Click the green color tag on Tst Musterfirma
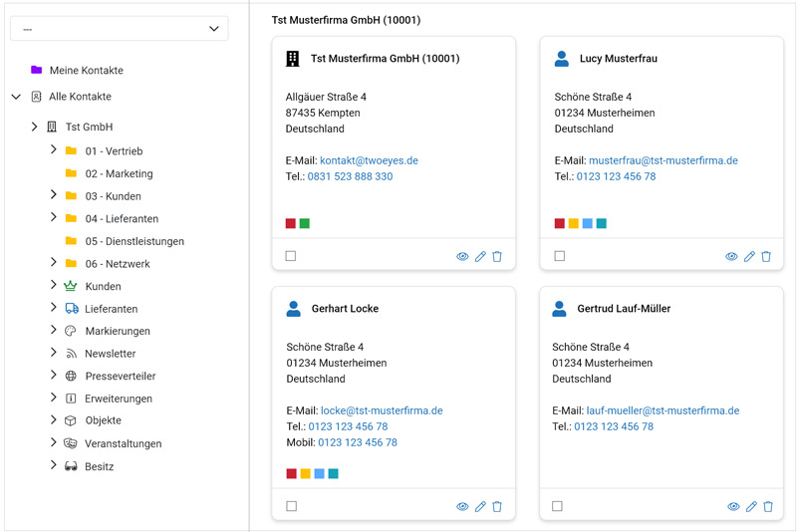Image resolution: width=797 pixels, height=532 pixels. point(305,223)
